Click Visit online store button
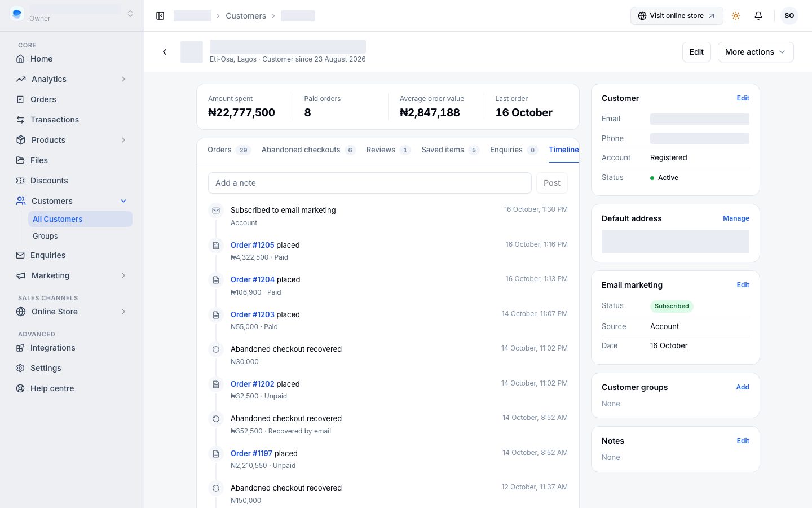812x508 pixels. [677, 16]
